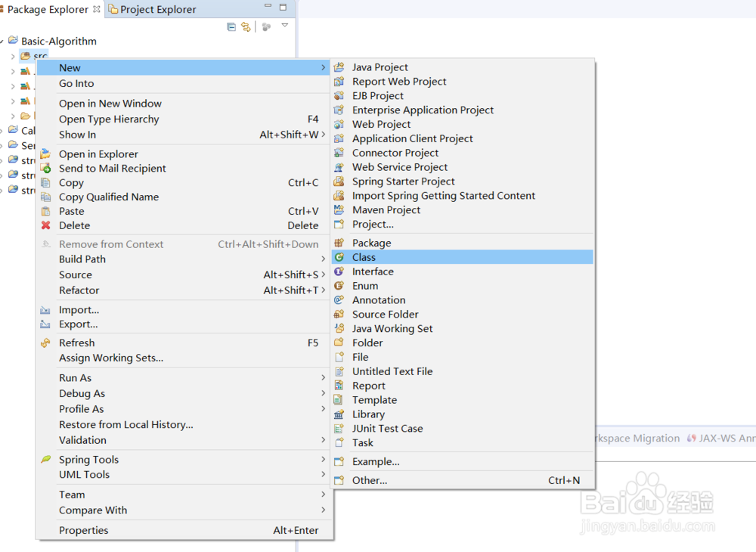The height and width of the screenshot is (552, 756).
Task: Click the EJB Project icon
Action: pyautogui.click(x=339, y=95)
